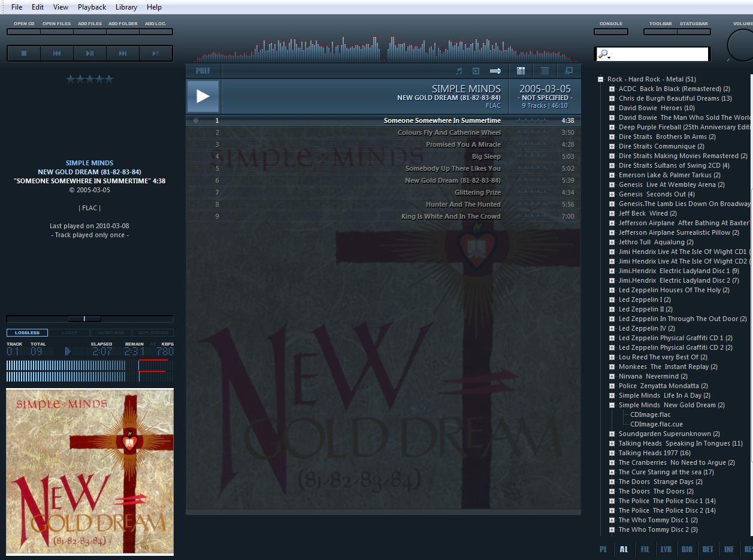Click the overlapping windows icon
Screen dimensions: 753x560
(x=568, y=71)
